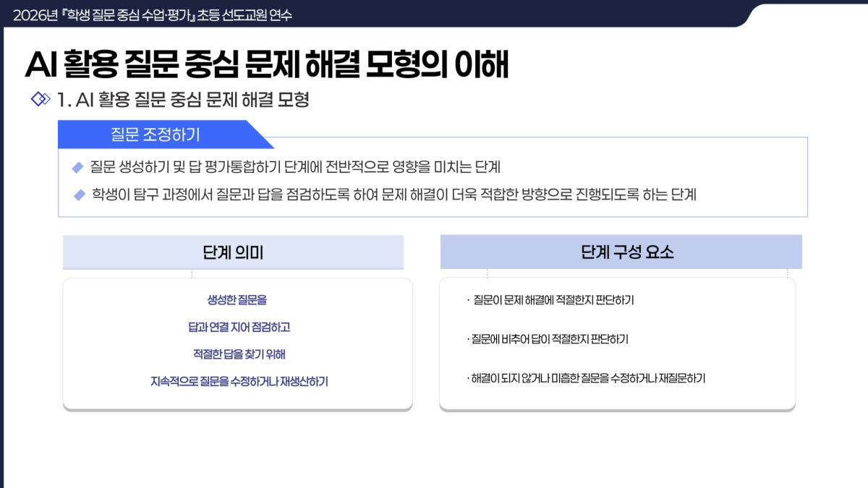Click the line '생성한 질문을'
Viewport: 868px width, 488px height.
pyautogui.click(x=237, y=300)
